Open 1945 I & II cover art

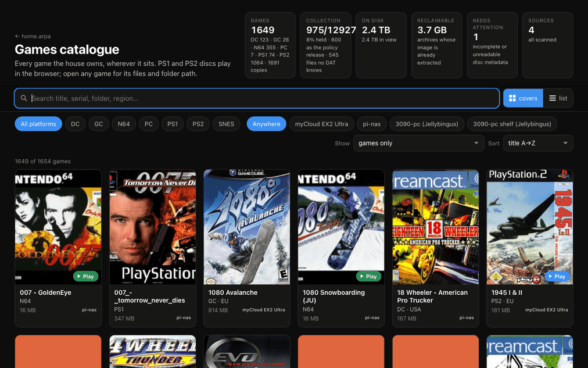[529, 227]
